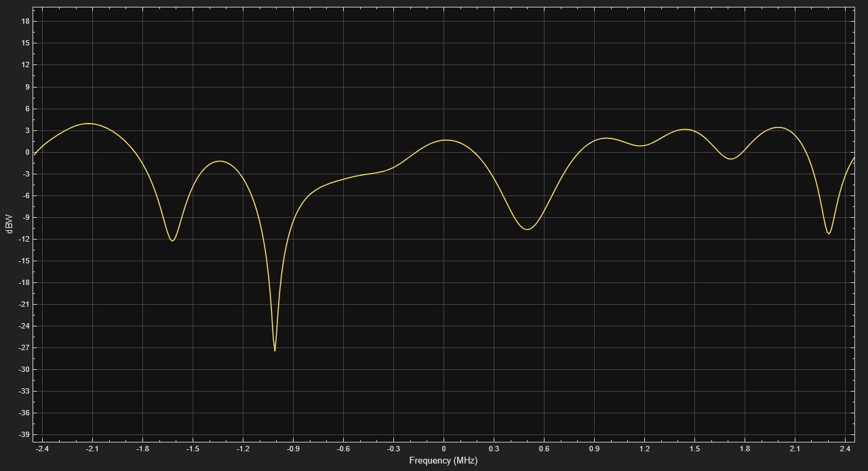Click the -2.4 tick label on x-axis
Screen dimensions: 868x471
tap(42, 449)
